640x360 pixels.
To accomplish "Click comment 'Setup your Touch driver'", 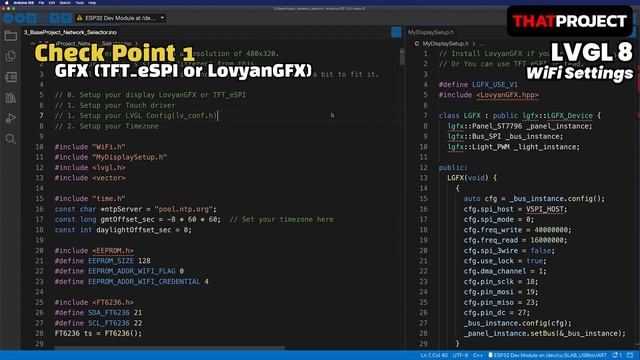I will [127, 105].
